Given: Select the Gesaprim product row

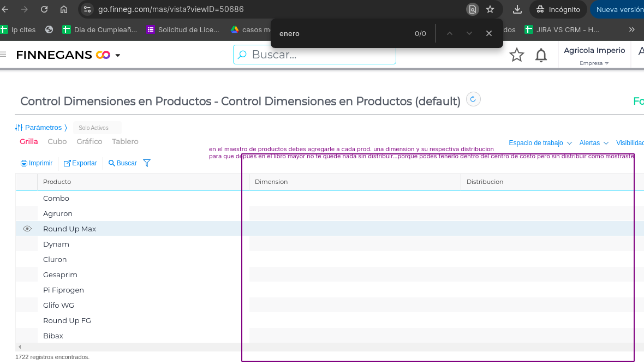Looking at the screenshot, I should click(x=330, y=275).
